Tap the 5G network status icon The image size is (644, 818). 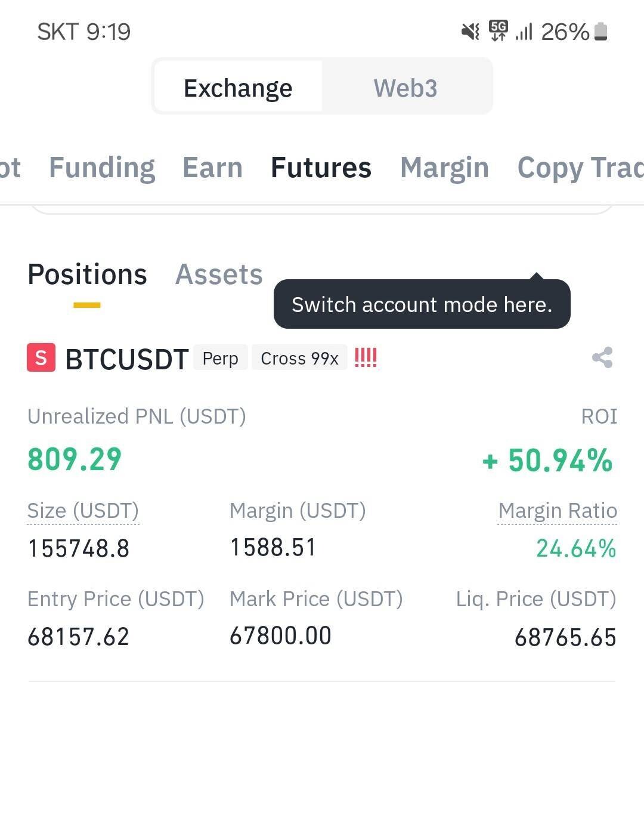[498, 30]
